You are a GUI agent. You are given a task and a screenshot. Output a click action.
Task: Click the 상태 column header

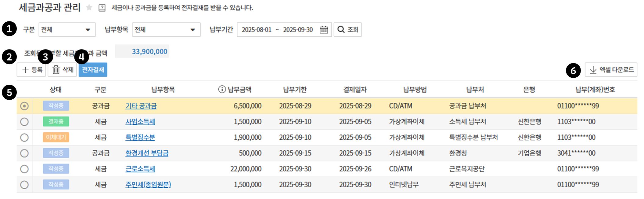pos(56,90)
